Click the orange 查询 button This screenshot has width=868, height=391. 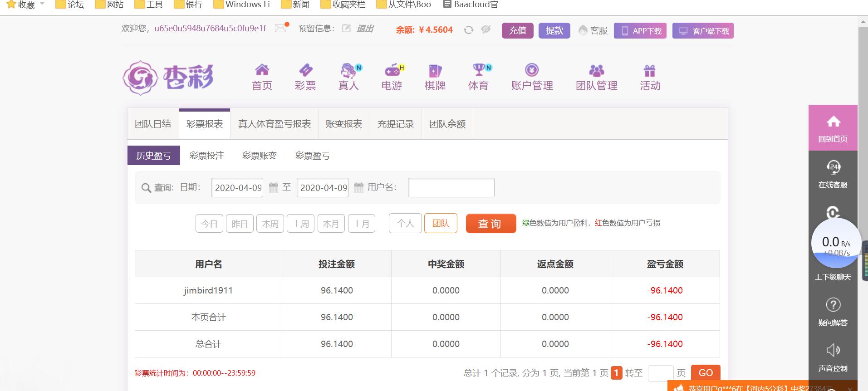pos(491,224)
